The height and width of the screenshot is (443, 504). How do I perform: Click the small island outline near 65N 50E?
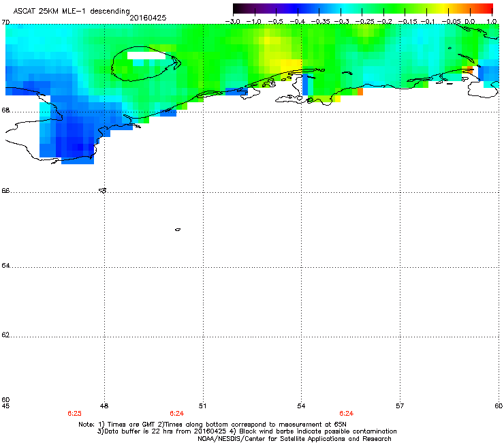pyautogui.click(x=178, y=230)
